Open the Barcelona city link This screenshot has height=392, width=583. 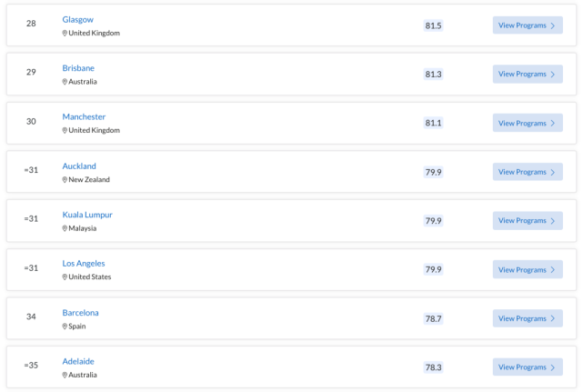[80, 312]
